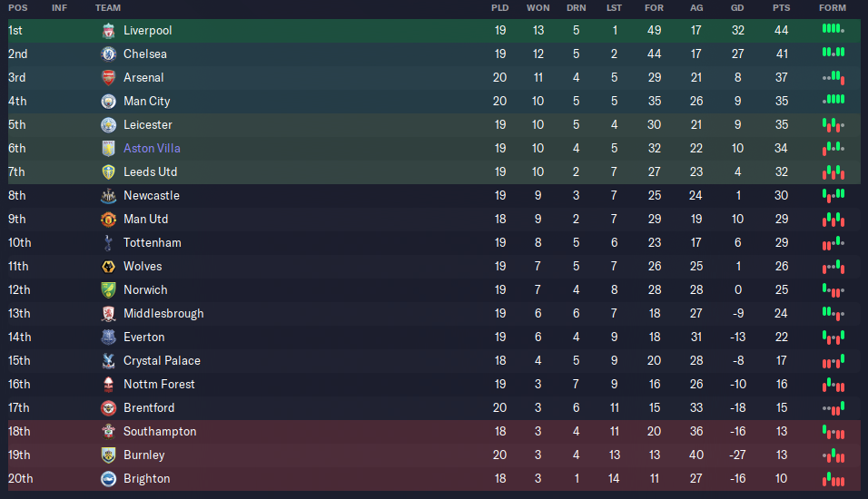Viewport: 868px width, 499px height.
Task: Click the Norwich crest icon
Action: pos(109,290)
